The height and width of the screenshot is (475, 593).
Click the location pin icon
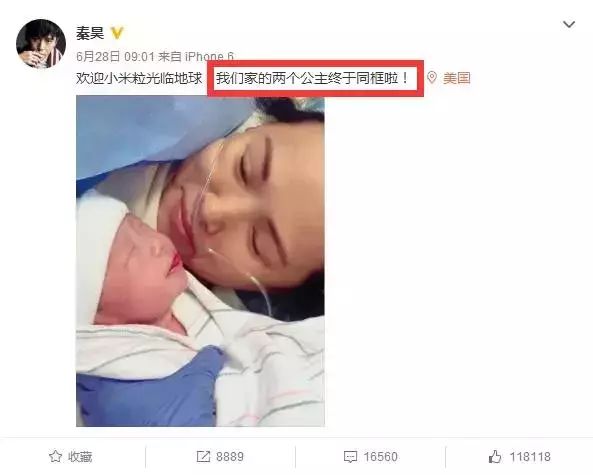pos(432,78)
